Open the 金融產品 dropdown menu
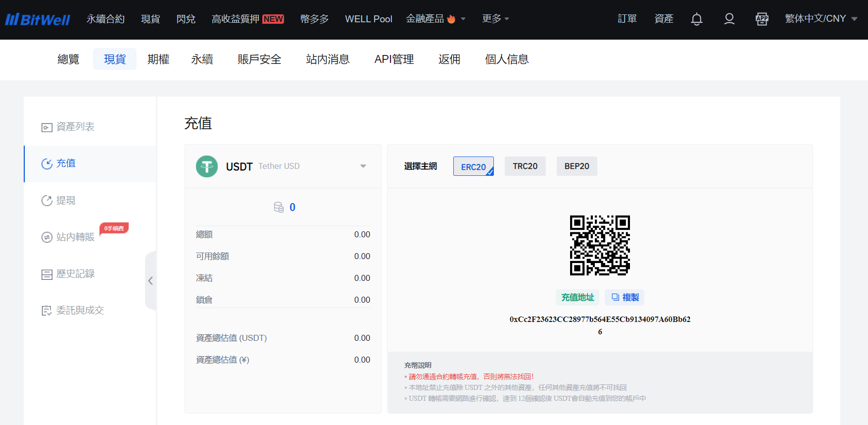Image resolution: width=868 pixels, height=425 pixels. [x=435, y=19]
